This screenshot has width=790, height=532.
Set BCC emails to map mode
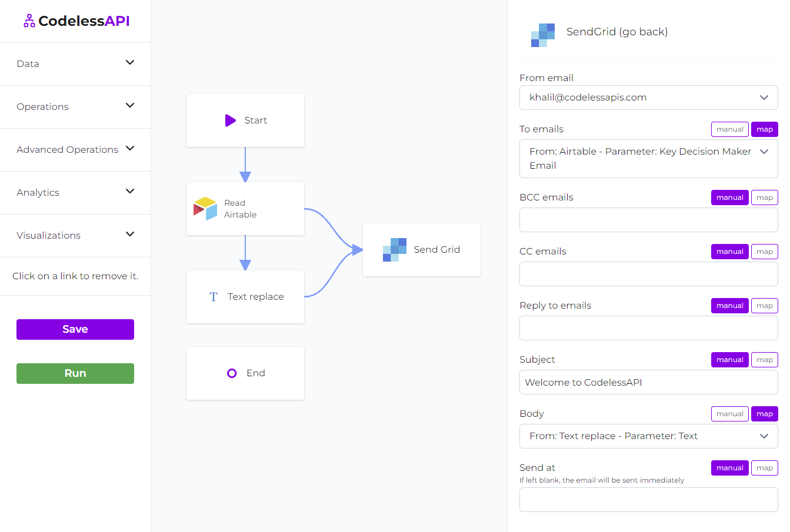click(x=765, y=198)
